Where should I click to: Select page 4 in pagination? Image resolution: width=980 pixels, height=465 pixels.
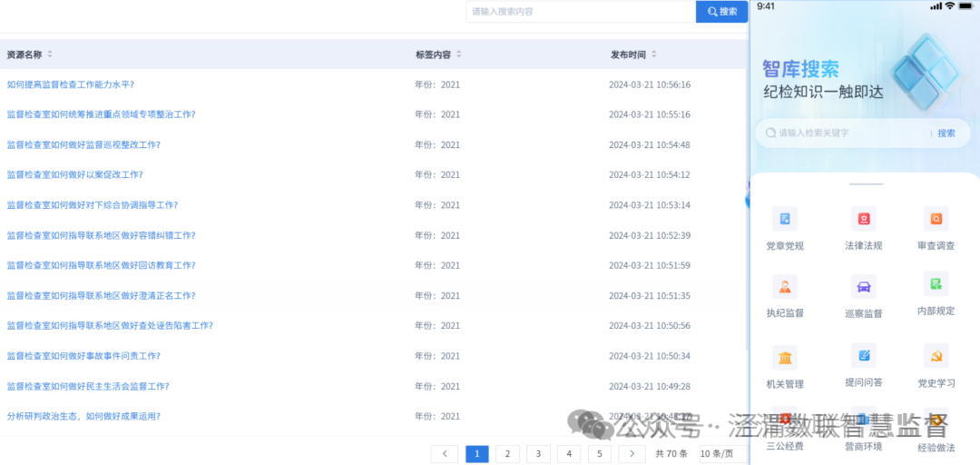pyautogui.click(x=569, y=454)
